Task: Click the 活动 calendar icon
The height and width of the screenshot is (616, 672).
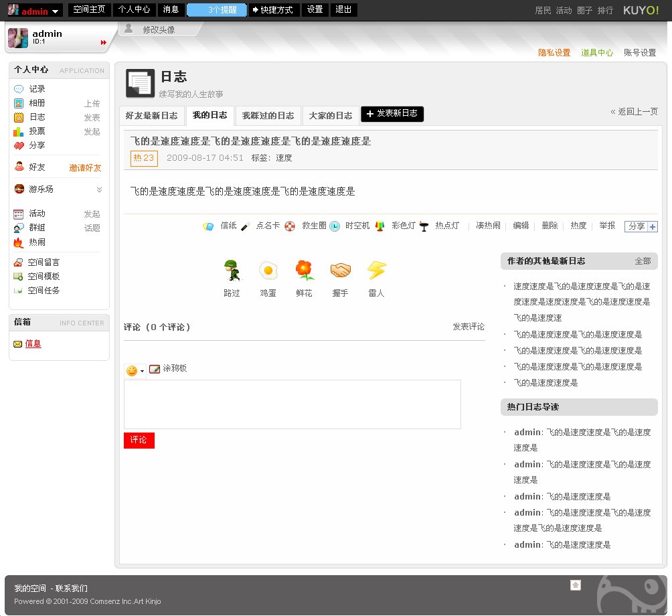Action: click(19, 214)
